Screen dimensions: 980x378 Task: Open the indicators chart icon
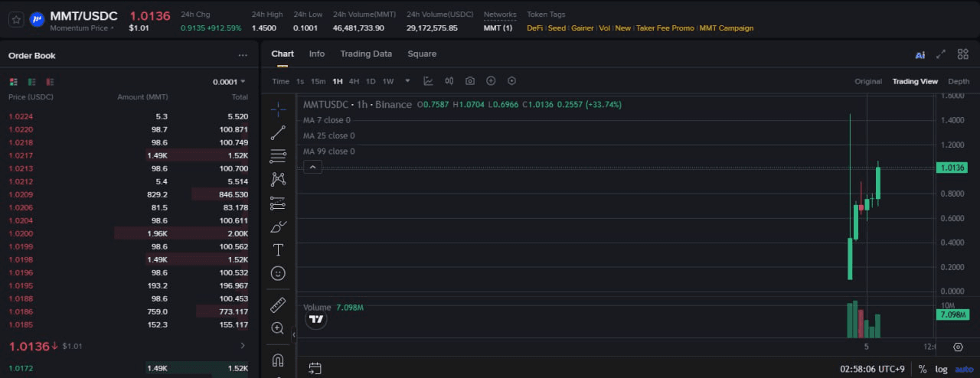point(429,81)
